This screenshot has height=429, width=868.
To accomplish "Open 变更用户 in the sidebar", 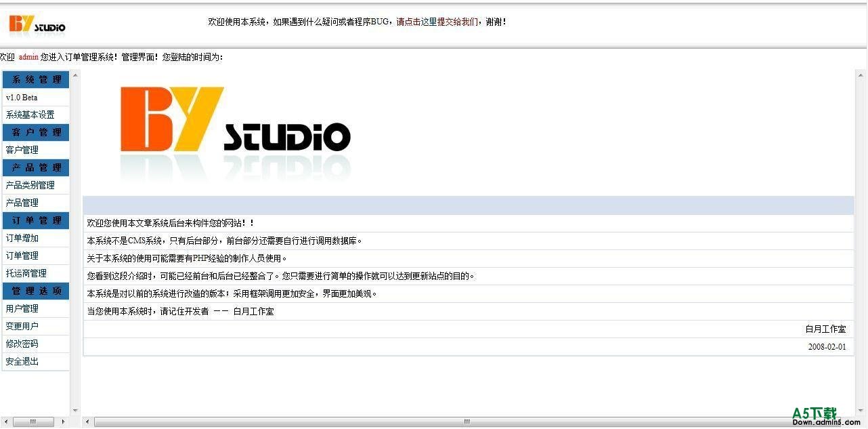I will [x=22, y=327].
